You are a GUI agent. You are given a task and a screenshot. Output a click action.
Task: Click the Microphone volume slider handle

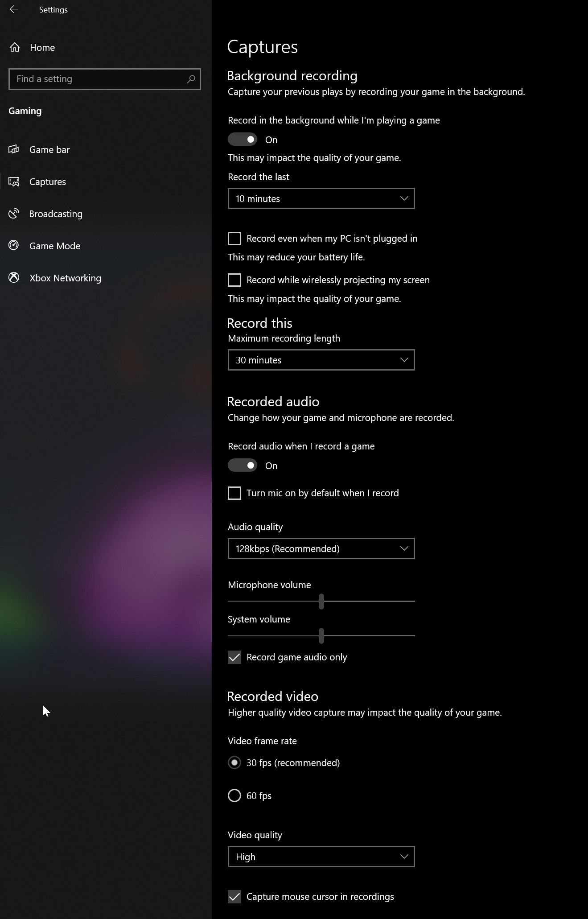(x=321, y=602)
